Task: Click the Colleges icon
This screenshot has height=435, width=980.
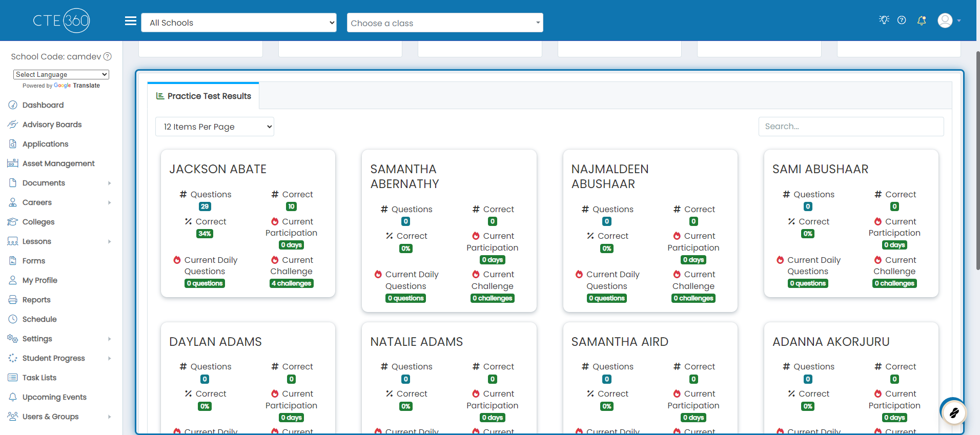Action: click(x=13, y=222)
